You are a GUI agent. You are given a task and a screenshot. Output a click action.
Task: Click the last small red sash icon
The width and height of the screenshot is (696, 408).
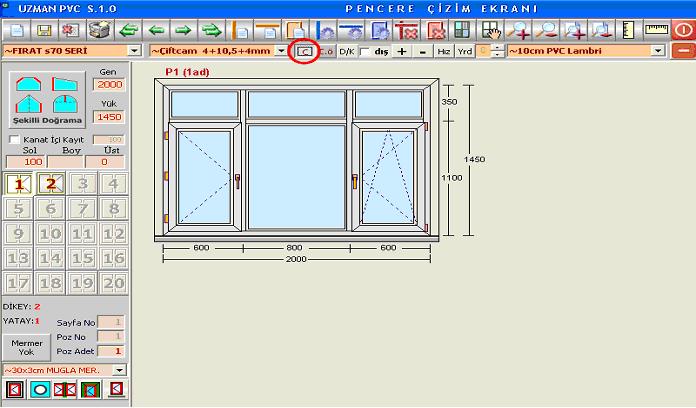pos(117,389)
